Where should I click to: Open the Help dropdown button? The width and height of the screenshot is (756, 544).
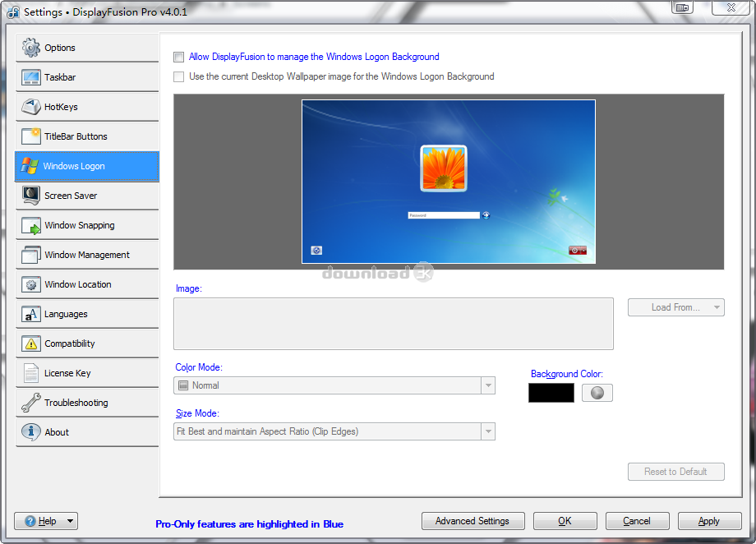(x=46, y=521)
